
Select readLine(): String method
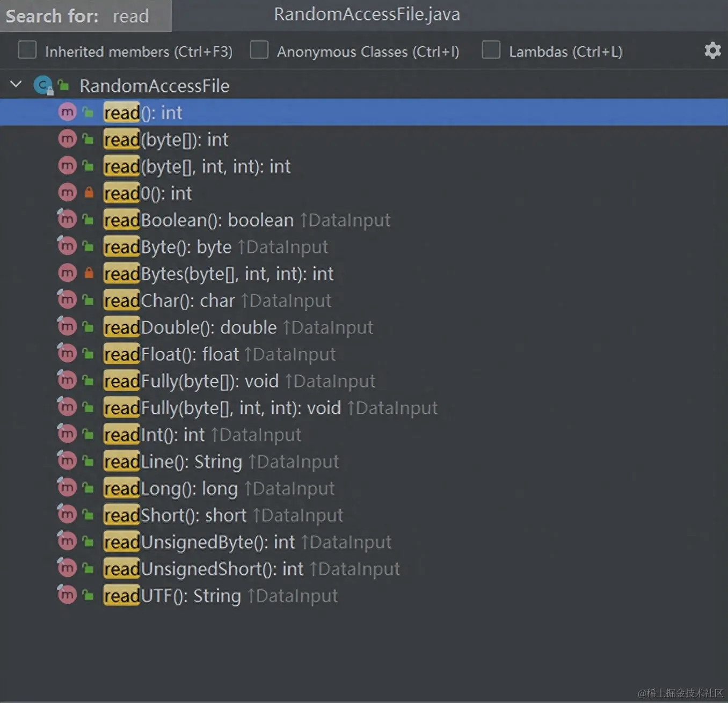point(173,462)
